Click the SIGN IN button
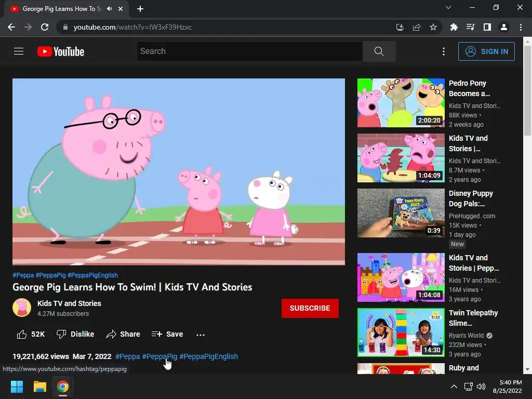Viewport: 532px width, 399px height. [x=486, y=51]
